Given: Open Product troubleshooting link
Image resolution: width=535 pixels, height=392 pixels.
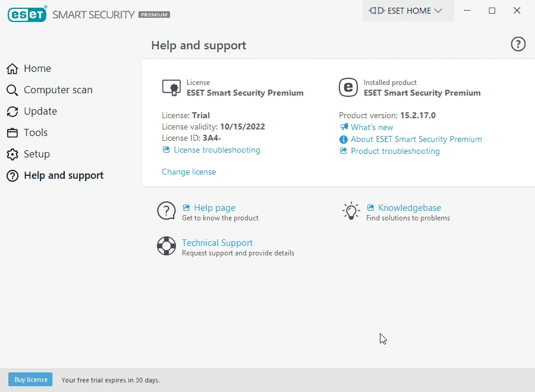Looking at the screenshot, I should pos(395,151).
